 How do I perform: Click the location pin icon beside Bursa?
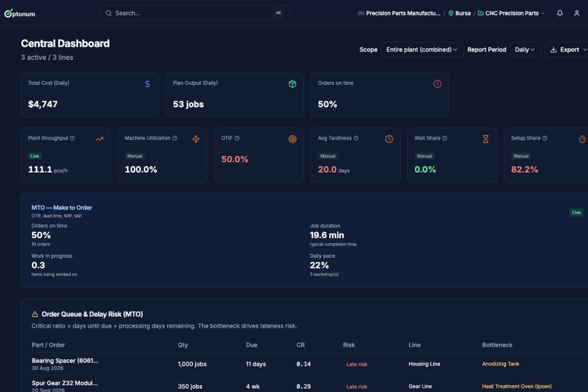click(x=451, y=13)
